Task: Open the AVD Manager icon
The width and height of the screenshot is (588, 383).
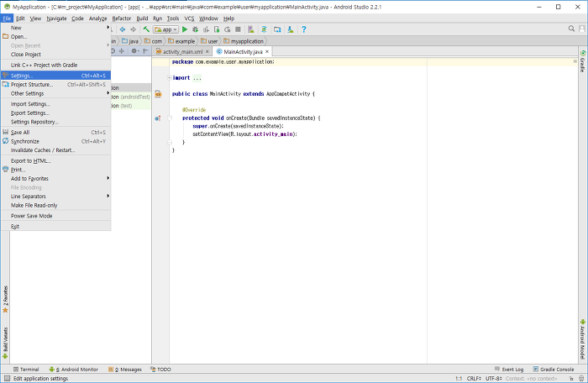Action: [251, 29]
